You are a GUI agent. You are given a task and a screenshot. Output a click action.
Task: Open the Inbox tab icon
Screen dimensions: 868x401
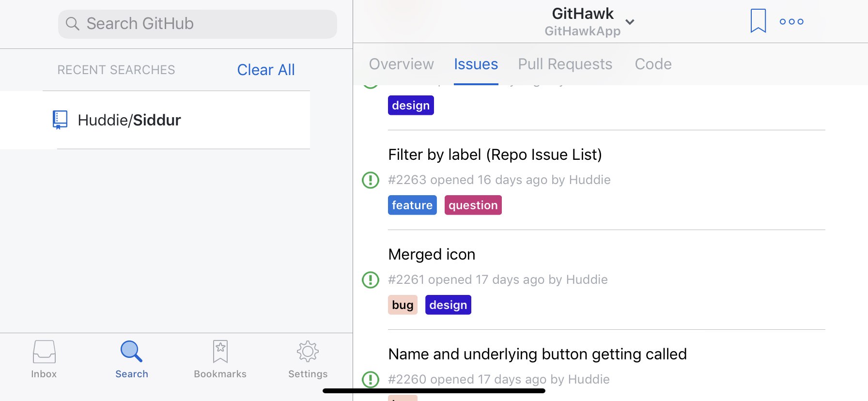pyautogui.click(x=44, y=352)
